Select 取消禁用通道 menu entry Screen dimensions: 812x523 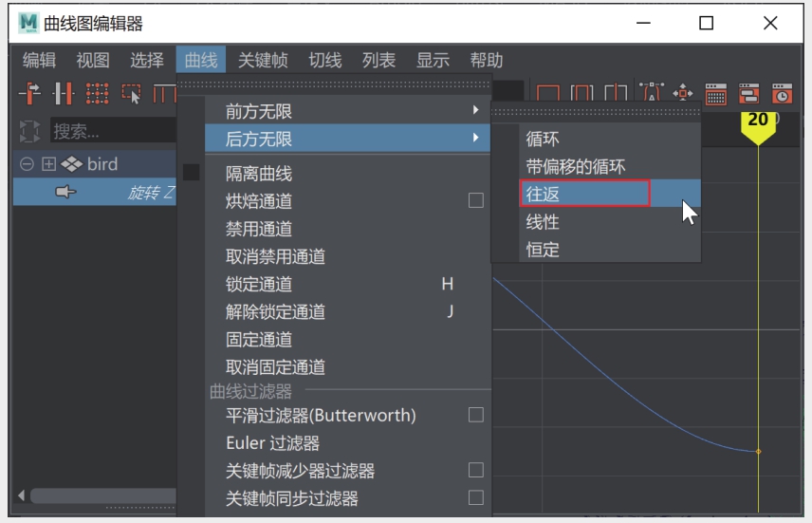pos(347,256)
